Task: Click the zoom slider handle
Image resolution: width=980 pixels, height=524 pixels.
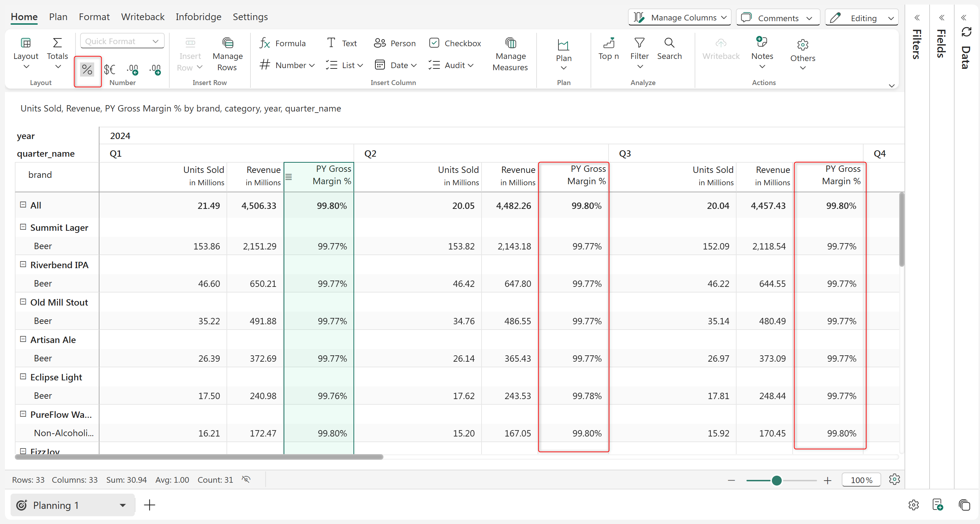Action: [x=776, y=480]
